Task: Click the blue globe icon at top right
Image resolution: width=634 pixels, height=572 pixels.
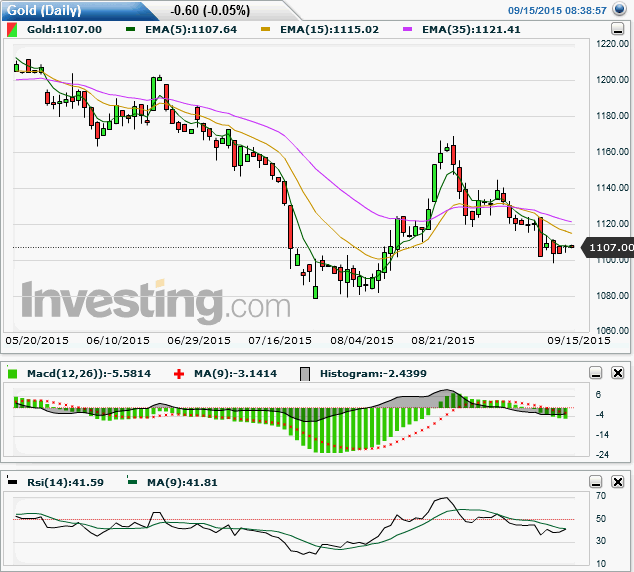Action: (x=619, y=8)
